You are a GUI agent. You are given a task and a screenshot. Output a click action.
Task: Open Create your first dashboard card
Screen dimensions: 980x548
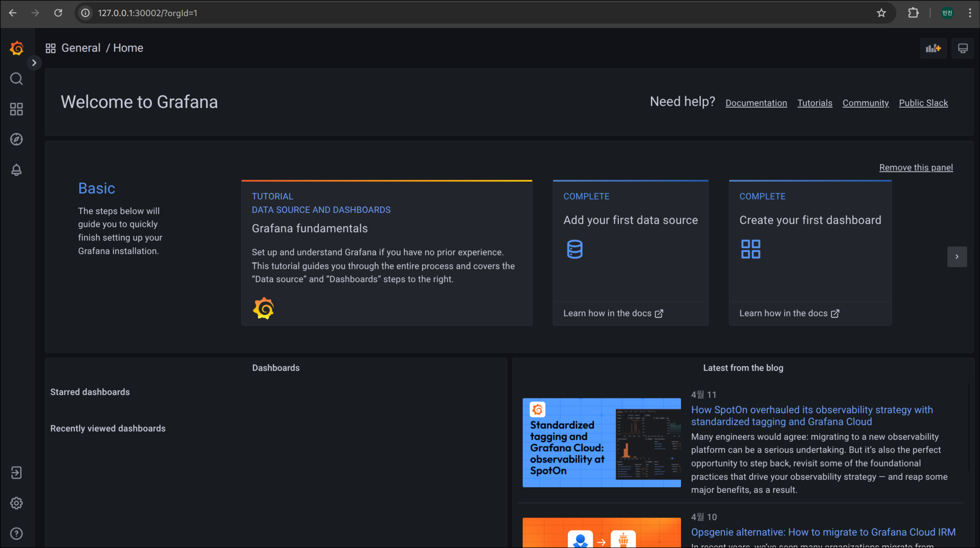[x=810, y=253]
